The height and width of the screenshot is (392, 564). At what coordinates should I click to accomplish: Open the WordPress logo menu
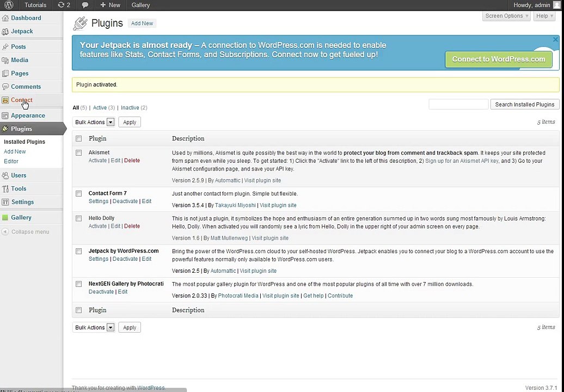pos(9,5)
